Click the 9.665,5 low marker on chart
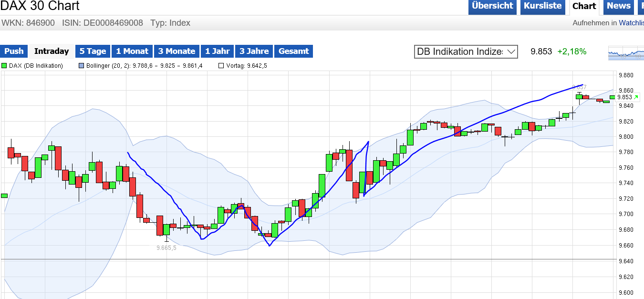 click(x=166, y=248)
